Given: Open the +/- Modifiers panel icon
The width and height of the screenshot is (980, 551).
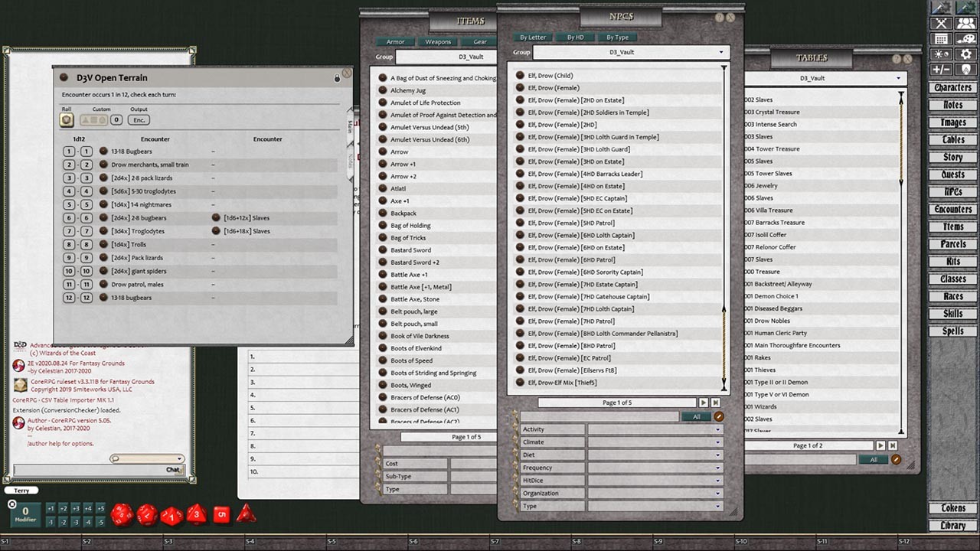Looking at the screenshot, I should 941,69.
